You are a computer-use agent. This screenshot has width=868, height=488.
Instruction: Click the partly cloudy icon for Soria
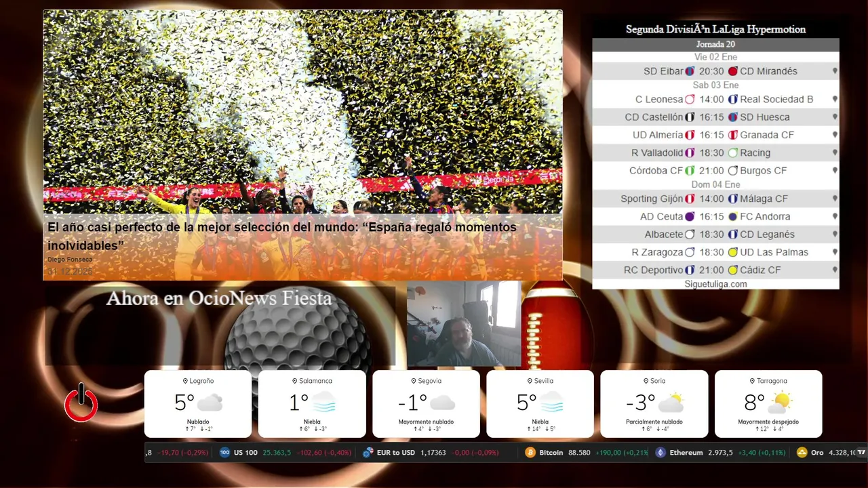(671, 403)
